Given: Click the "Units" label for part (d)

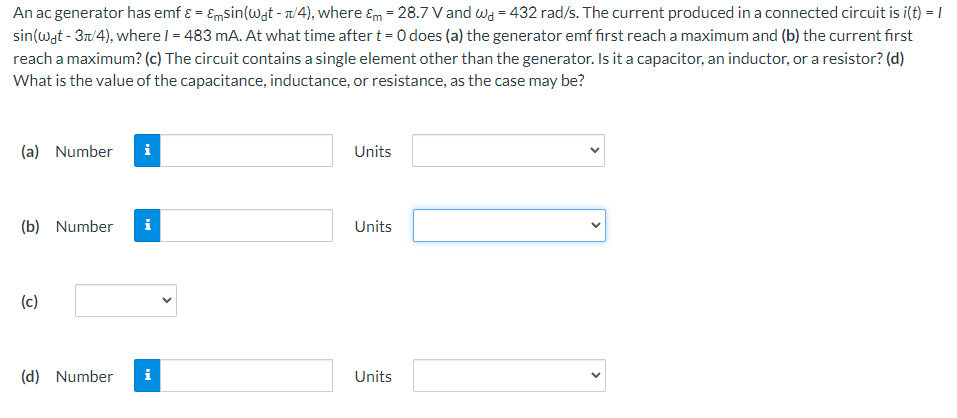Looking at the screenshot, I should [373, 377].
